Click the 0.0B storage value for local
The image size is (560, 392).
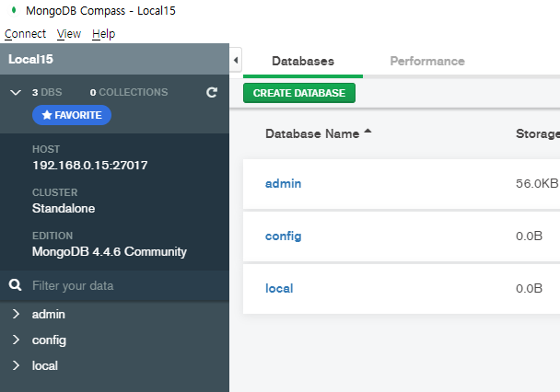point(529,288)
